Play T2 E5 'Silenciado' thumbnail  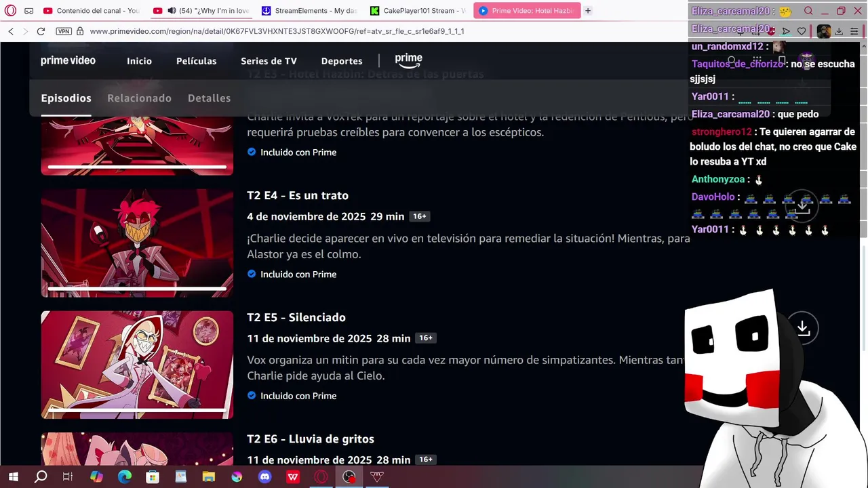pos(137,365)
